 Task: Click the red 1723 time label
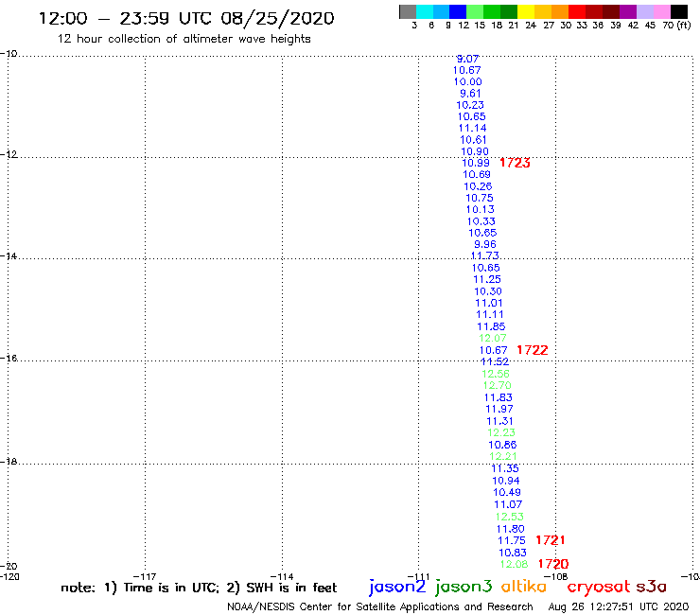[515, 163]
